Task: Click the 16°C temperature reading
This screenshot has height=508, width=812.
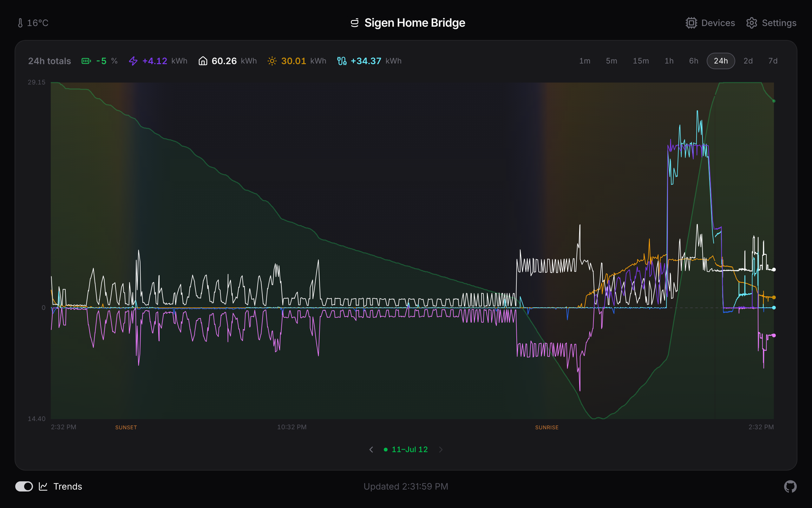Action: [x=37, y=23]
